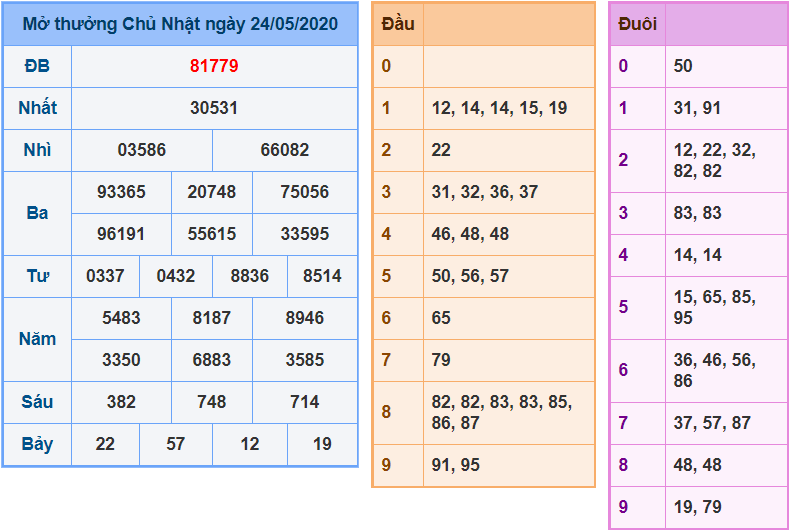Screen dimensions: 790x532
Task: Click the ĐB row label
Action: tap(37, 66)
